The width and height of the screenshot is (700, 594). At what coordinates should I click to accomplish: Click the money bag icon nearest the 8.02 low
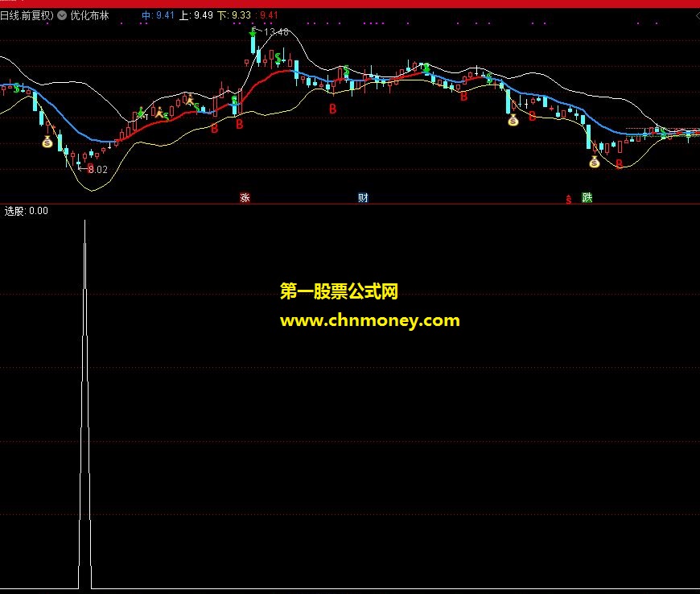click(47, 142)
